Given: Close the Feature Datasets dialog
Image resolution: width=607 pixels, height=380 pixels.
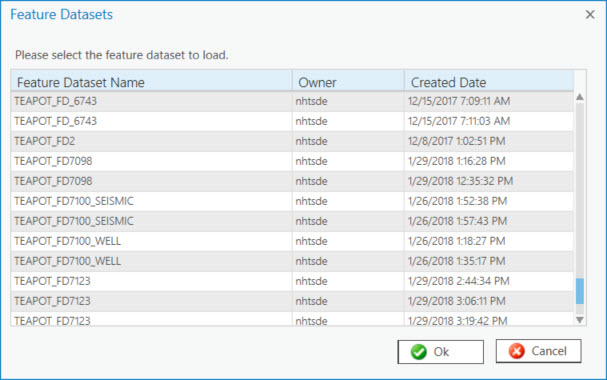Looking at the screenshot, I should [590, 15].
